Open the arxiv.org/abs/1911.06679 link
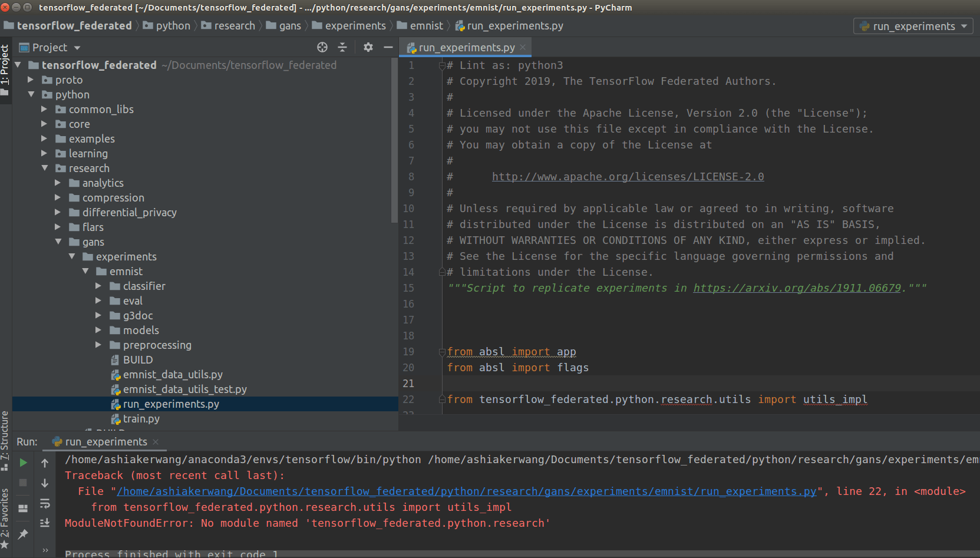This screenshot has width=980, height=558. pos(797,288)
